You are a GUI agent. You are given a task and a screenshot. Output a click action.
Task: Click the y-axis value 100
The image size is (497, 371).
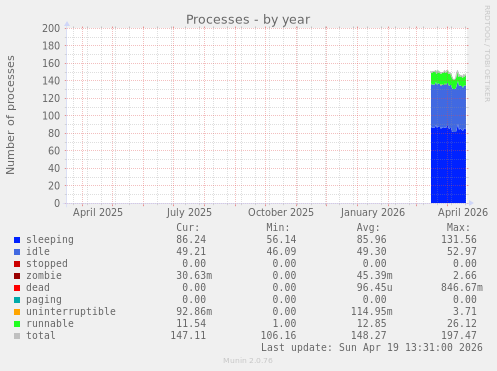click(51, 116)
